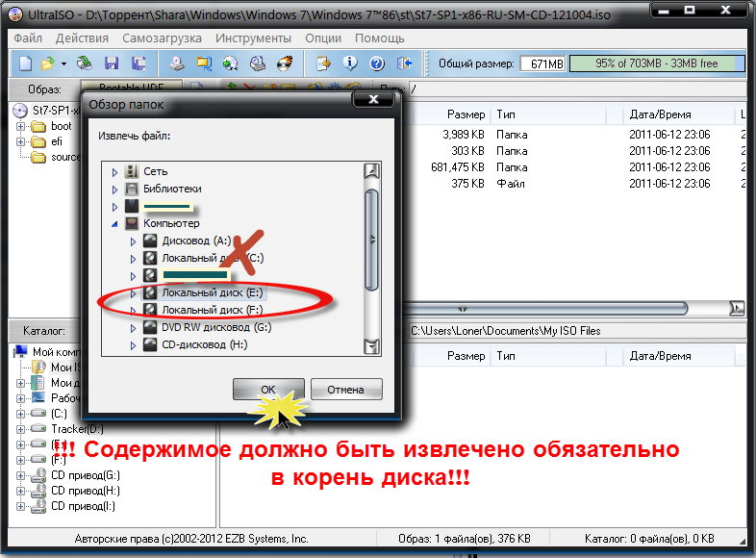Select the boot folder in image tree
This screenshot has width=756, height=558.
61,126
